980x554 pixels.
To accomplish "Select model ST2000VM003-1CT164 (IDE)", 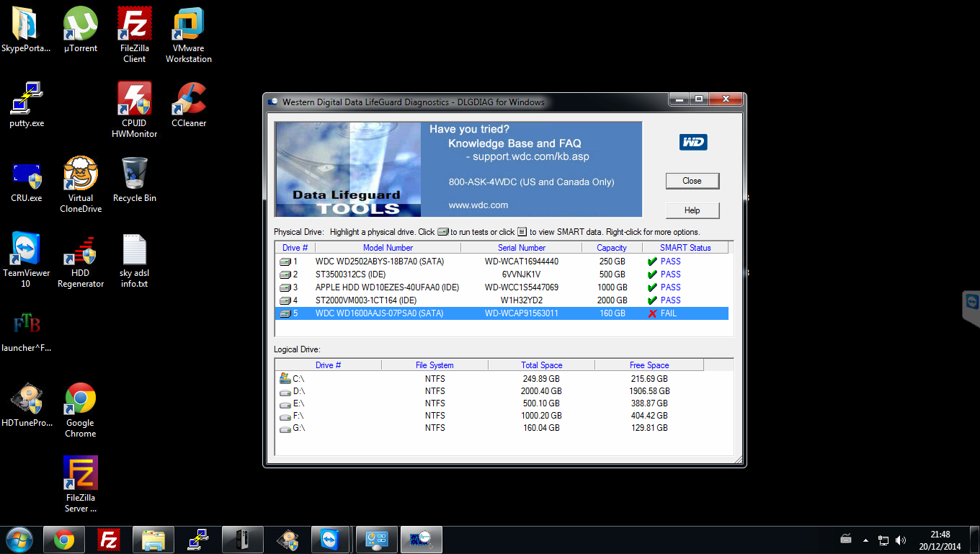I will coord(366,300).
